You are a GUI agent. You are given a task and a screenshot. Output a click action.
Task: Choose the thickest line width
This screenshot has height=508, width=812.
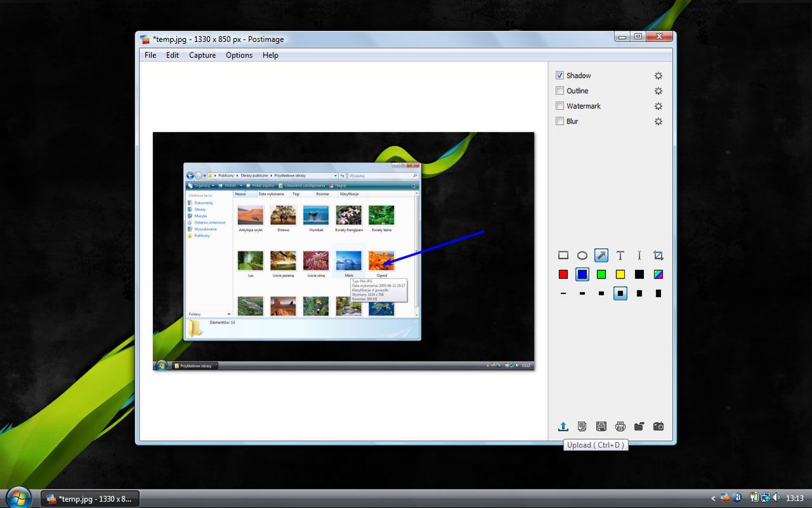pyautogui.click(x=658, y=293)
